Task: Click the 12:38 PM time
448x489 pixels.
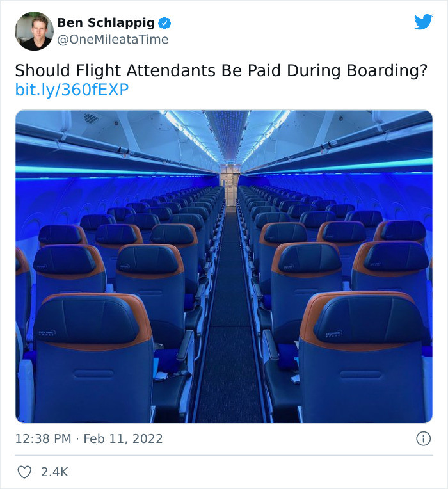Action: click(44, 439)
